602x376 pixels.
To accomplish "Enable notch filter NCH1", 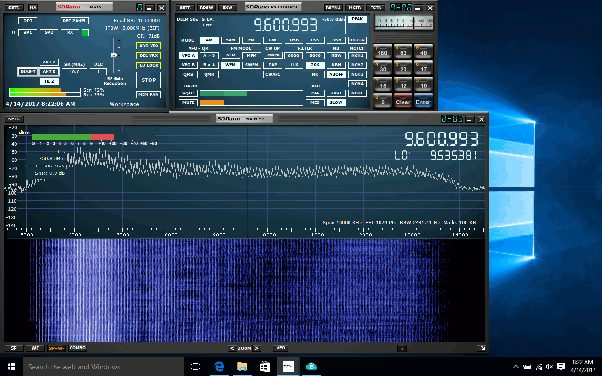I will (x=357, y=55).
